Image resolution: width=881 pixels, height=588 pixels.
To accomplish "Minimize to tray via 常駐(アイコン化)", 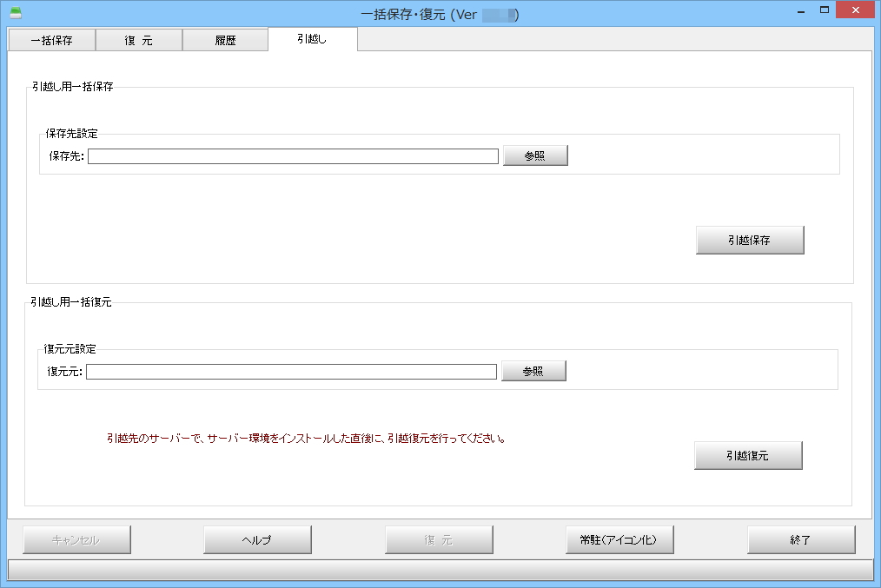I will [619, 540].
